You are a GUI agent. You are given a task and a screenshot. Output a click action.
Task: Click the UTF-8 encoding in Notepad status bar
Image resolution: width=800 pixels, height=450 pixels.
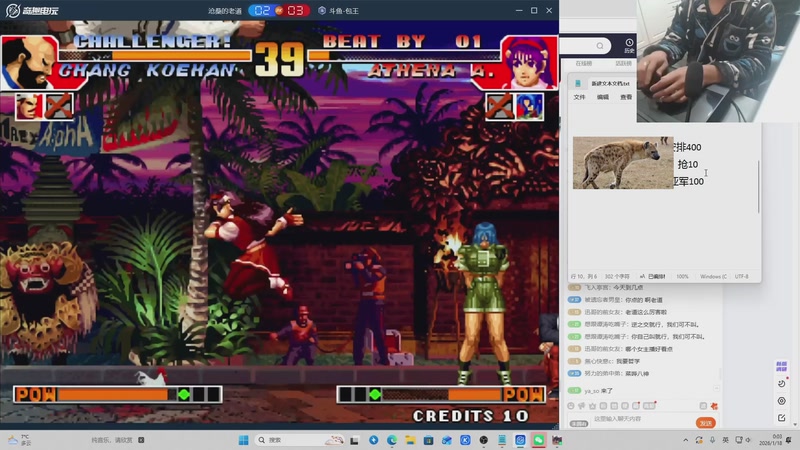tap(741, 277)
